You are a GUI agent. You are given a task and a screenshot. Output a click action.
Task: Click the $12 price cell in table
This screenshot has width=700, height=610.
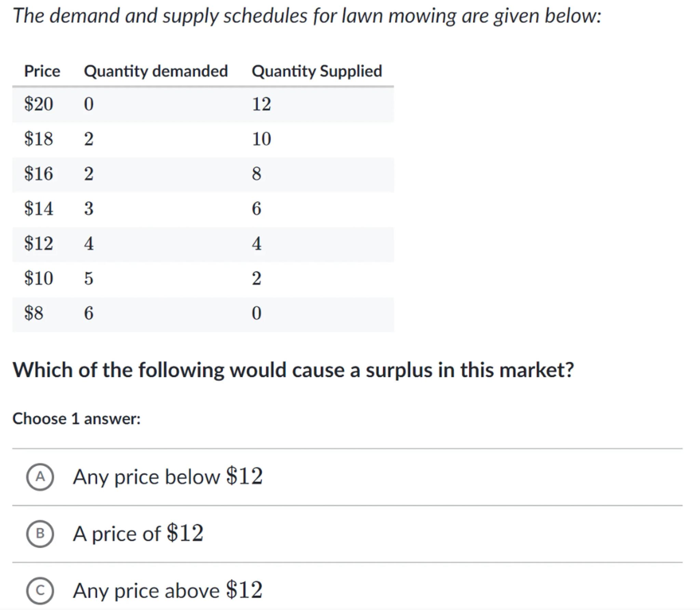(x=39, y=244)
